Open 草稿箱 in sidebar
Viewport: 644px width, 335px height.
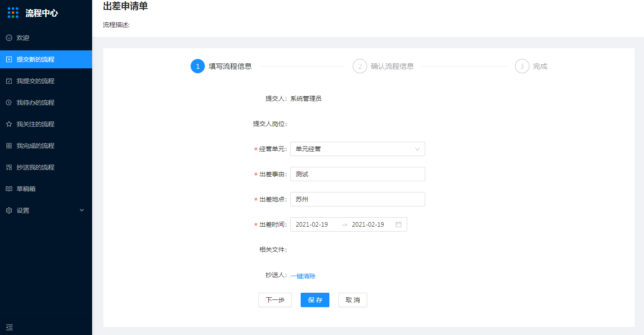point(46,189)
